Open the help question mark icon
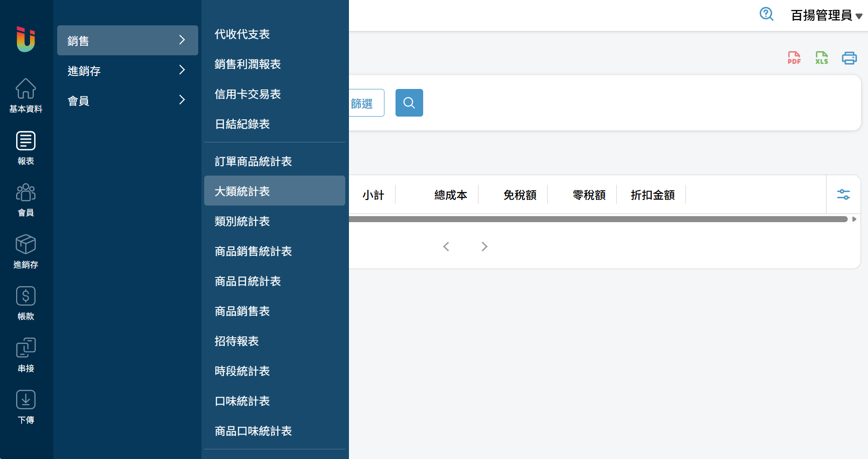868x459 pixels. (766, 14)
